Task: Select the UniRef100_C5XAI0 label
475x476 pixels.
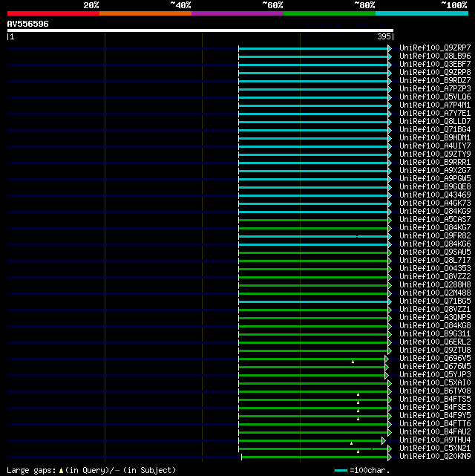Action: pyautogui.click(x=435, y=382)
